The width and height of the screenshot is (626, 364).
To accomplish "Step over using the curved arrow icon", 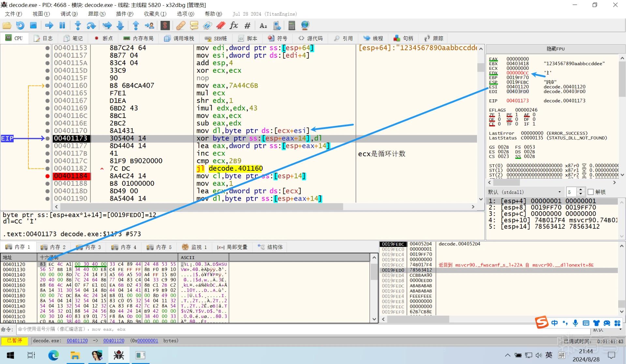I will click(91, 25).
